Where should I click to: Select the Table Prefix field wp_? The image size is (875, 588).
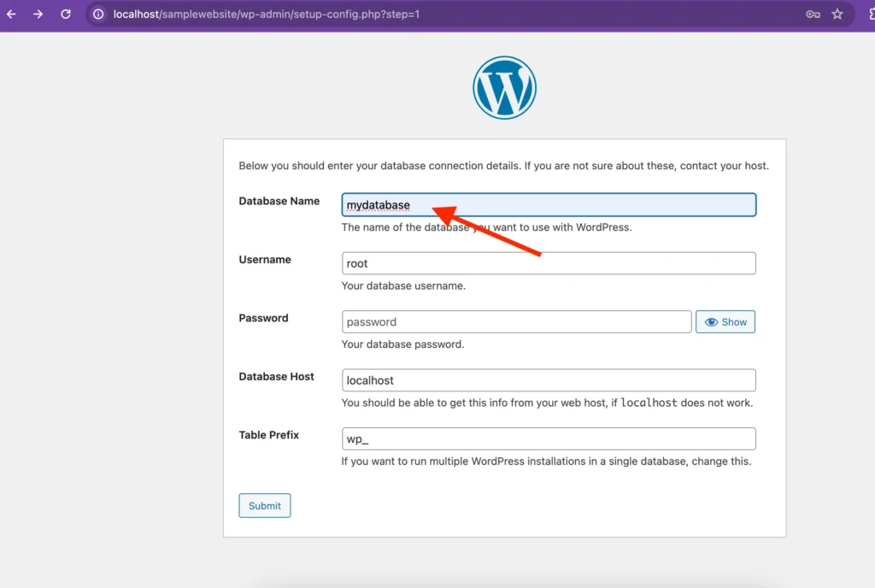click(549, 439)
